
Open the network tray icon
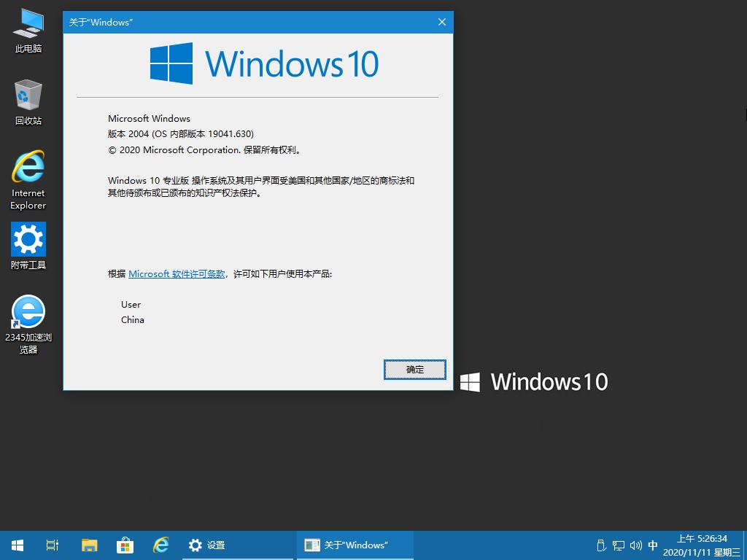coord(619,545)
